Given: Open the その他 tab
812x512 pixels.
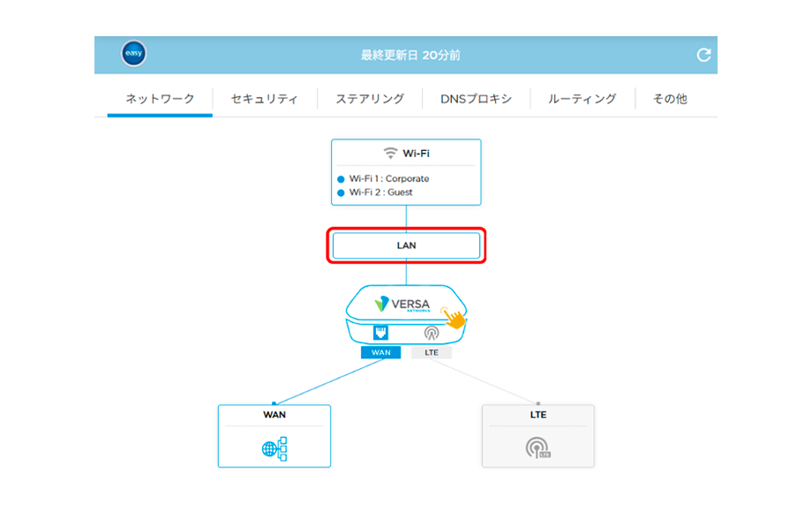Looking at the screenshot, I should pyautogui.click(x=670, y=99).
